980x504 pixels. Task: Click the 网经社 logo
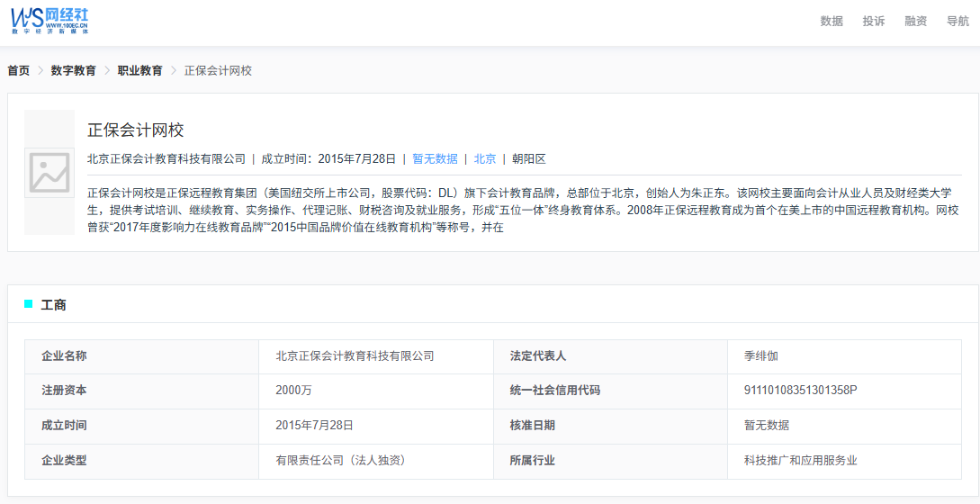click(x=50, y=21)
